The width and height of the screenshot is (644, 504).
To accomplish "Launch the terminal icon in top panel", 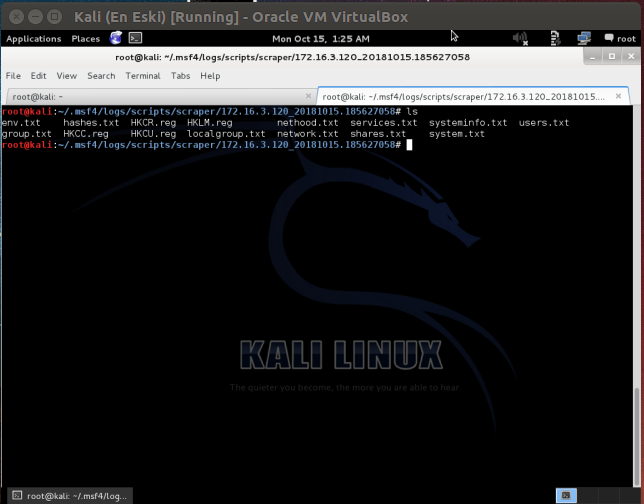I will pos(136,38).
